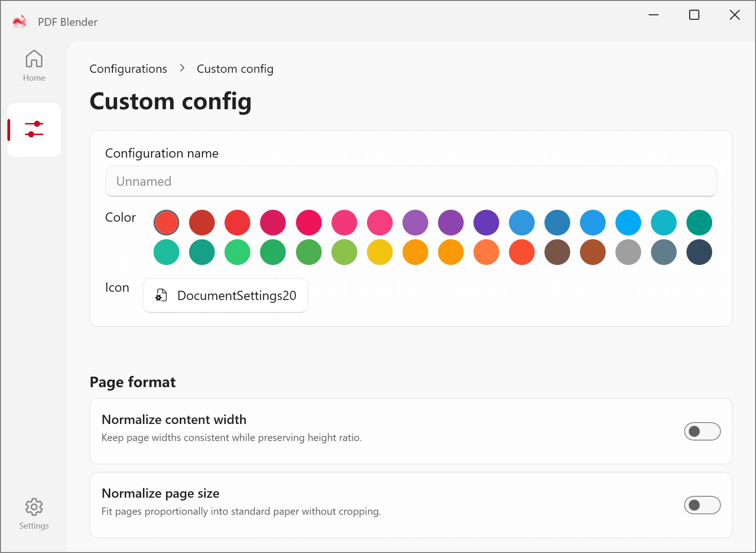The height and width of the screenshot is (553, 756).
Task: Select the gray swatch
Action: pyautogui.click(x=628, y=252)
